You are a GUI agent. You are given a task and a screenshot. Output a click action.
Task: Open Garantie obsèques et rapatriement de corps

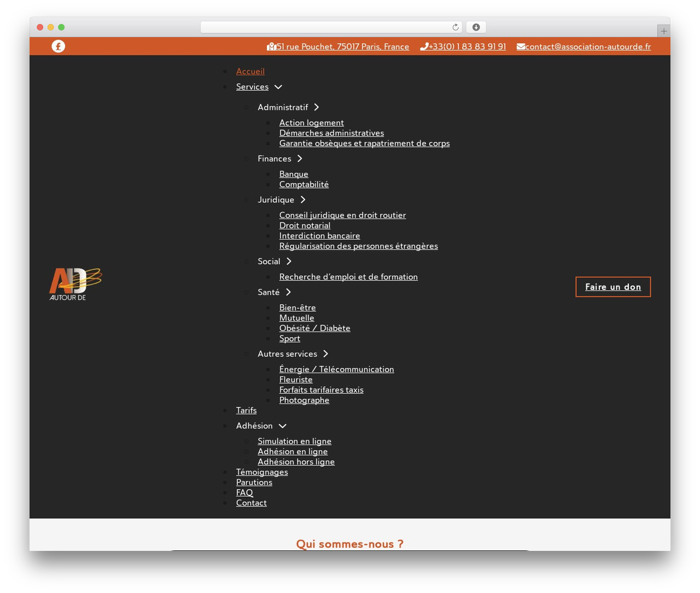365,144
